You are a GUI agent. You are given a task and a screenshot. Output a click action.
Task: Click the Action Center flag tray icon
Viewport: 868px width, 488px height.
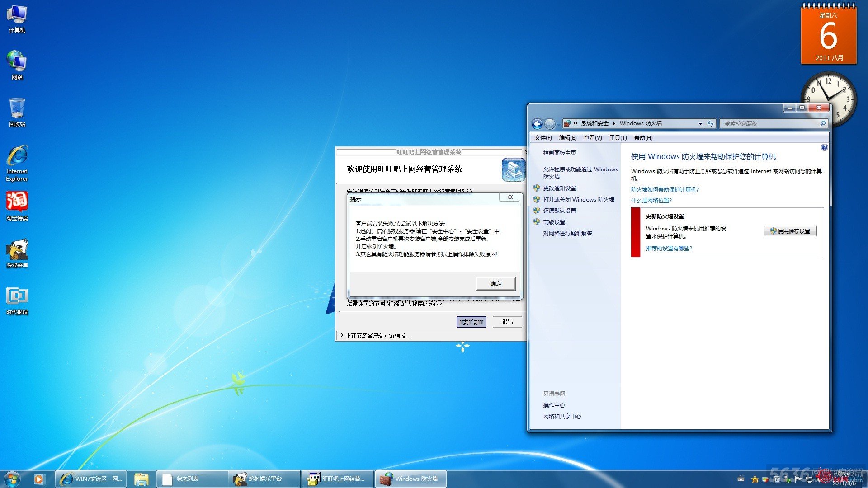pyautogui.click(x=797, y=479)
